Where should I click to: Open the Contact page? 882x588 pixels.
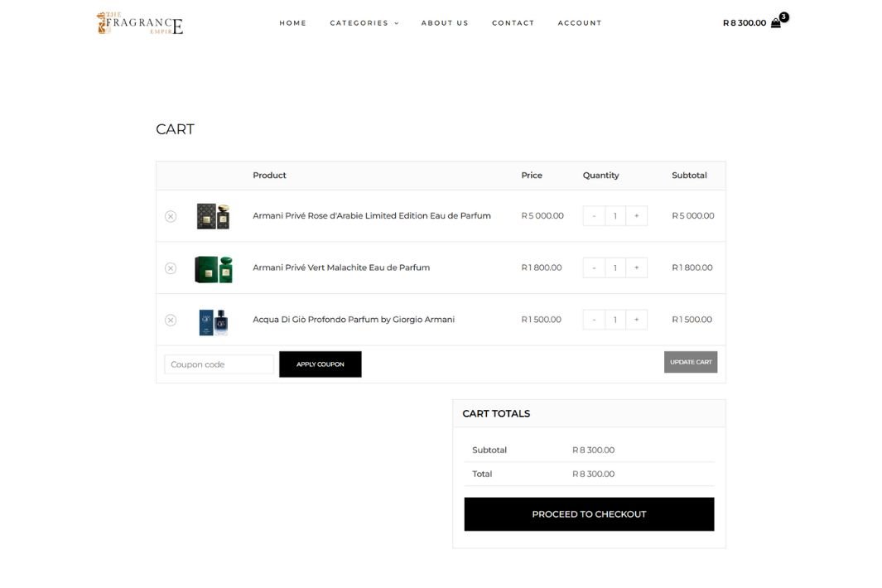point(513,23)
